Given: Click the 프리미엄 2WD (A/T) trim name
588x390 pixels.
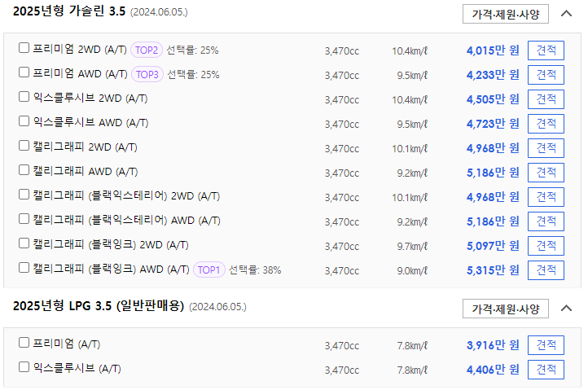Looking at the screenshot, I should (80, 49).
